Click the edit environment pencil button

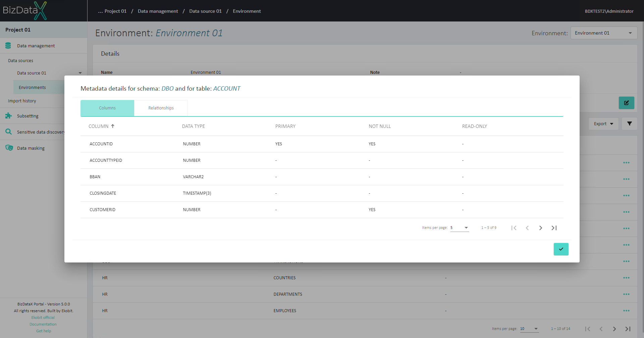click(x=626, y=103)
